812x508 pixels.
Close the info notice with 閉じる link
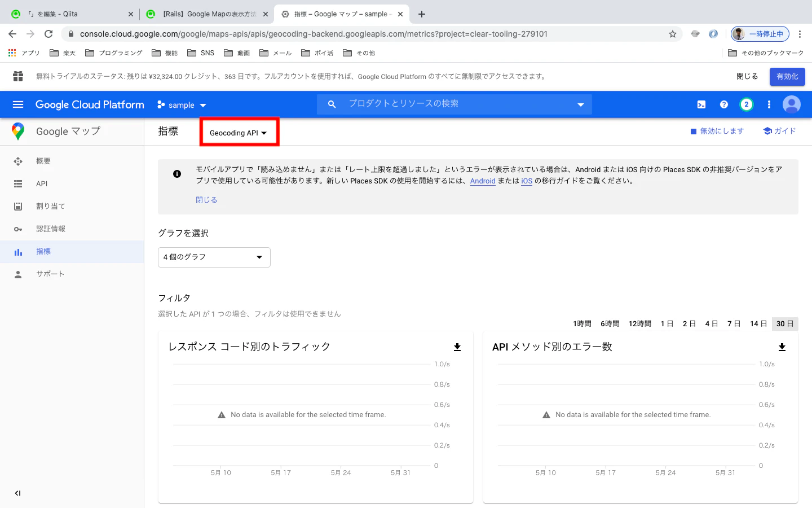point(206,200)
